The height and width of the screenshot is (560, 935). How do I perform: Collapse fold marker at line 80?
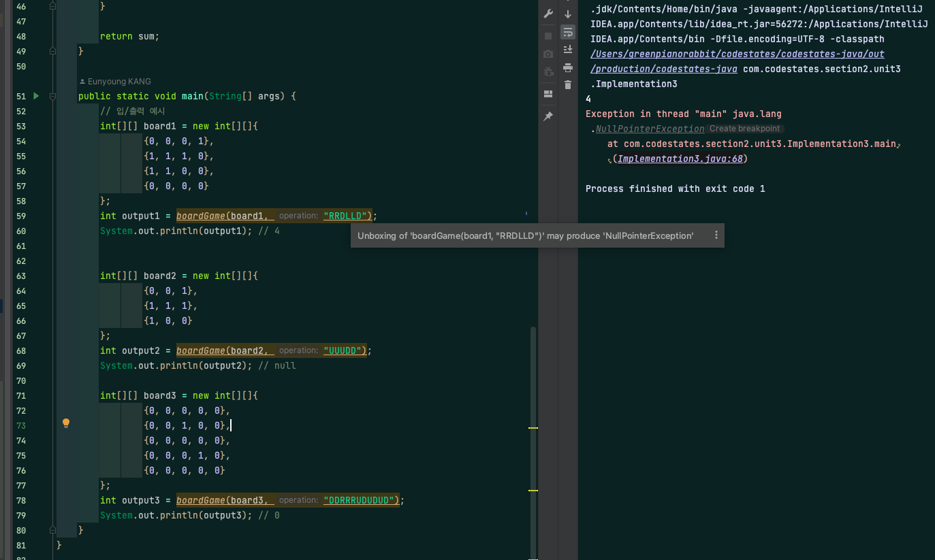click(52, 530)
